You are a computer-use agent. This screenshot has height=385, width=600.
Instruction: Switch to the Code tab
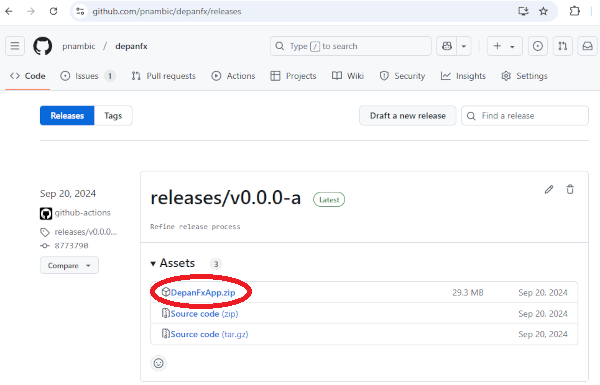pyautogui.click(x=28, y=76)
